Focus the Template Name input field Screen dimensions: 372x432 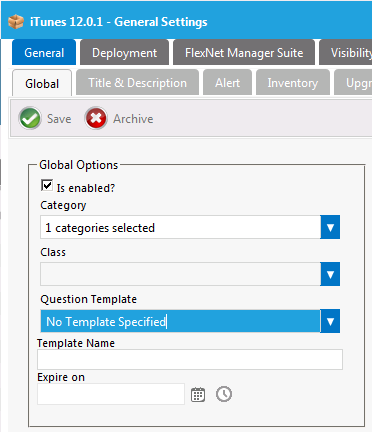[x=190, y=359]
